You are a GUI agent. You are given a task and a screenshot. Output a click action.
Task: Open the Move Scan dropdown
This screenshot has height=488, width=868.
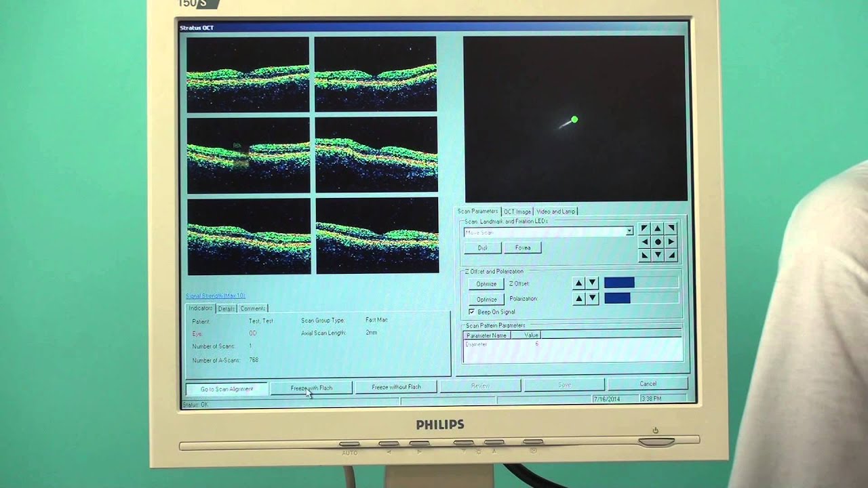pyautogui.click(x=629, y=232)
